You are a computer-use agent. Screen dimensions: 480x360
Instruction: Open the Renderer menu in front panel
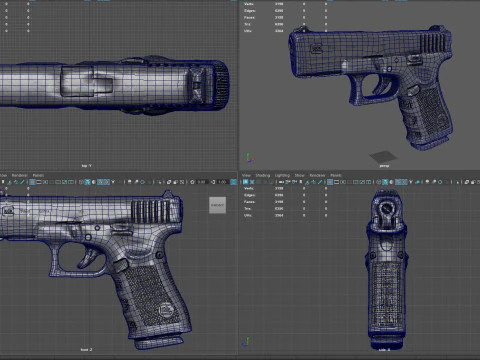[19, 175]
